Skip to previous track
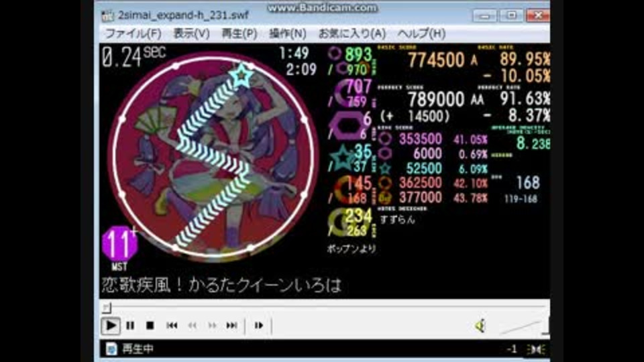The image size is (644, 362). (172, 326)
